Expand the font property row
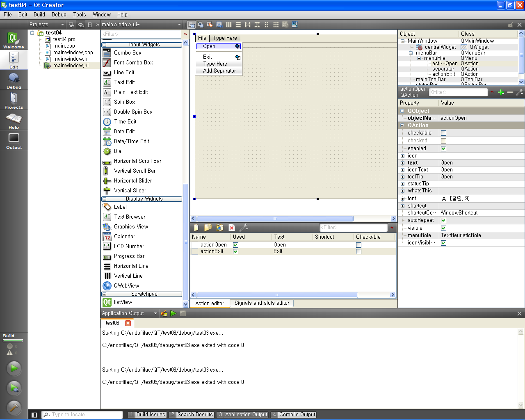 click(402, 199)
